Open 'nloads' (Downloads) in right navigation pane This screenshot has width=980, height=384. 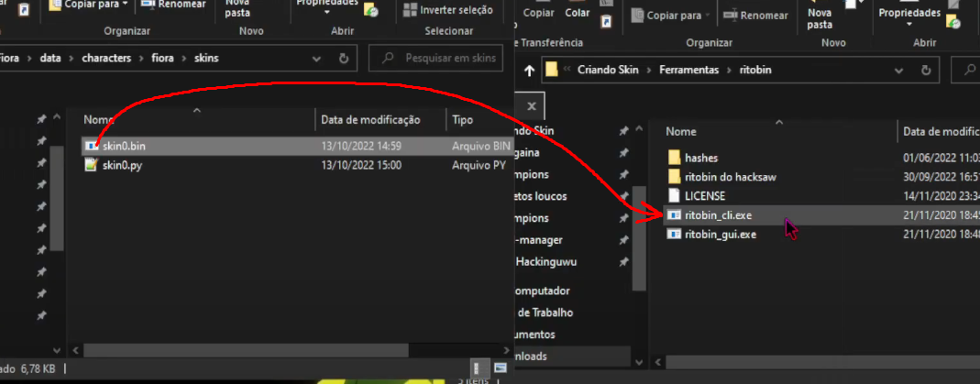point(531,357)
